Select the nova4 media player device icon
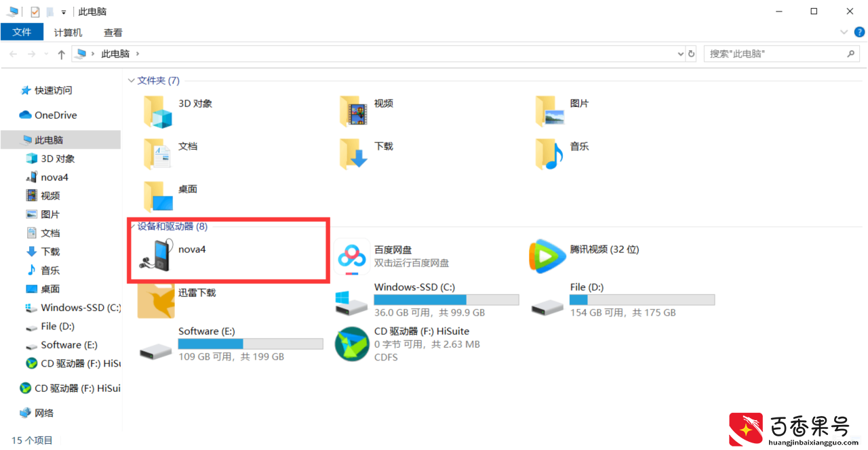 click(157, 255)
